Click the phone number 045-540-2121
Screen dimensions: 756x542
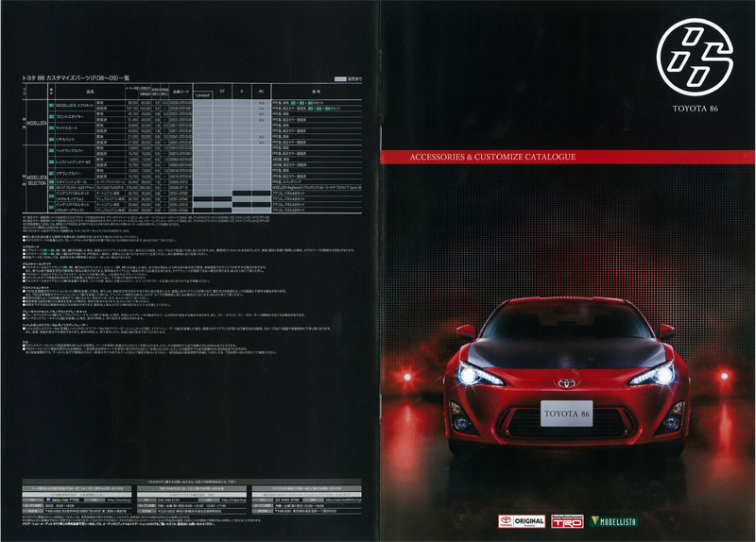[x=169, y=500]
